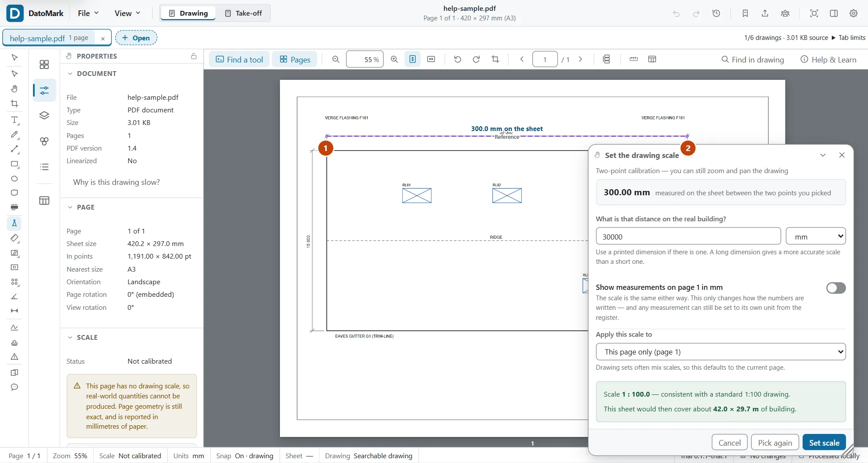Toggle fit-to-height view button
Image resolution: width=868 pixels, height=463 pixels.
(x=412, y=59)
